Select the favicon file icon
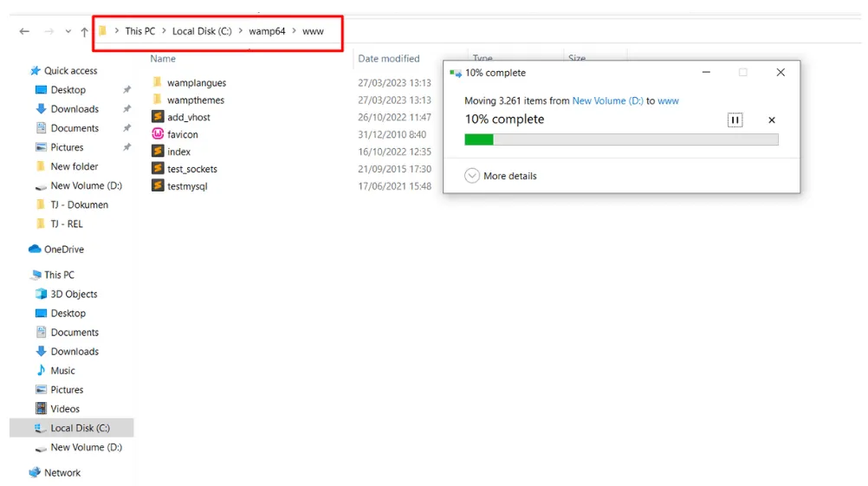Screen dimensions: 868x486 [x=158, y=134]
